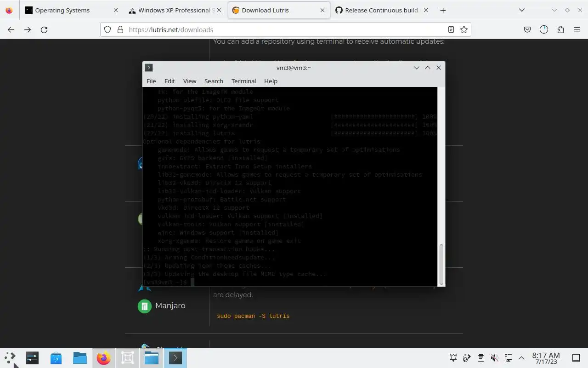Viewport: 588px width, 368px height.
Task: Minimize the Firefox browser window
Action: tap(554, 10)
